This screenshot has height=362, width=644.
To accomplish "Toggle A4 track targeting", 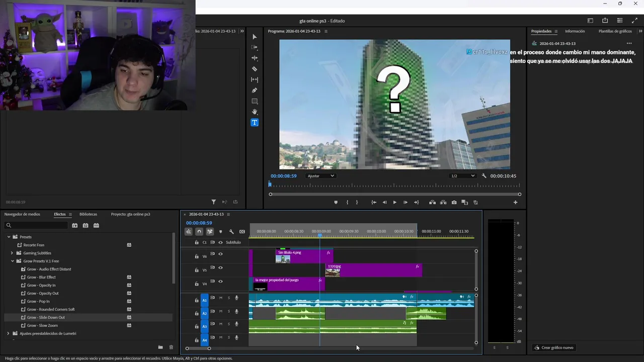I will 204,340.
